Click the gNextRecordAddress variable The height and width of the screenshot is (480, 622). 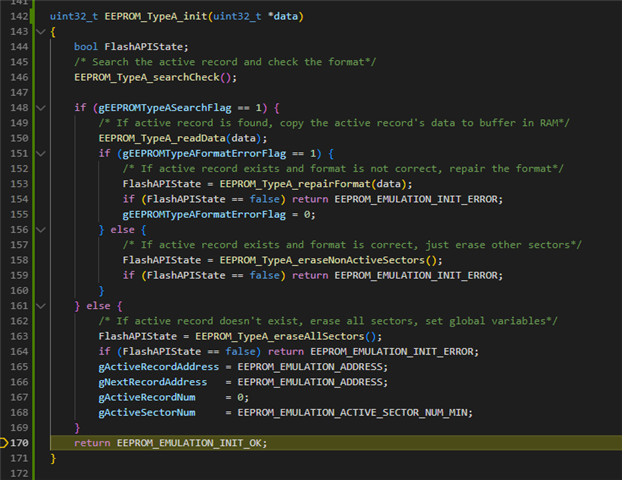[x=153, y=382]
